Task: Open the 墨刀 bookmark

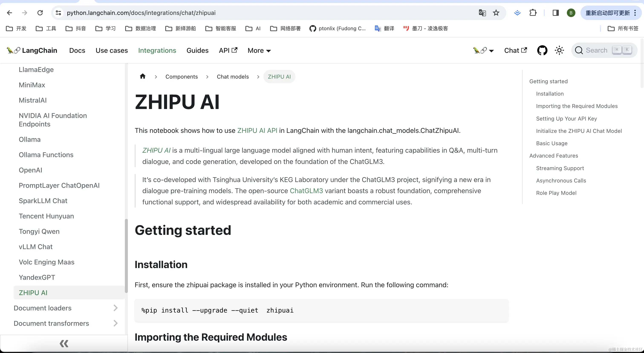Action: [x=426, y=29]
